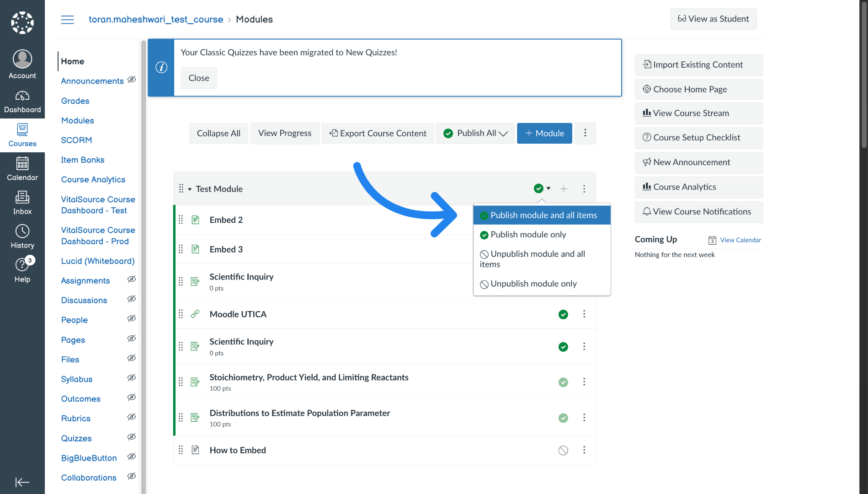Open Grades in course navigation
This screenshot has height=494, width=868.
click(x=75, y=101)
